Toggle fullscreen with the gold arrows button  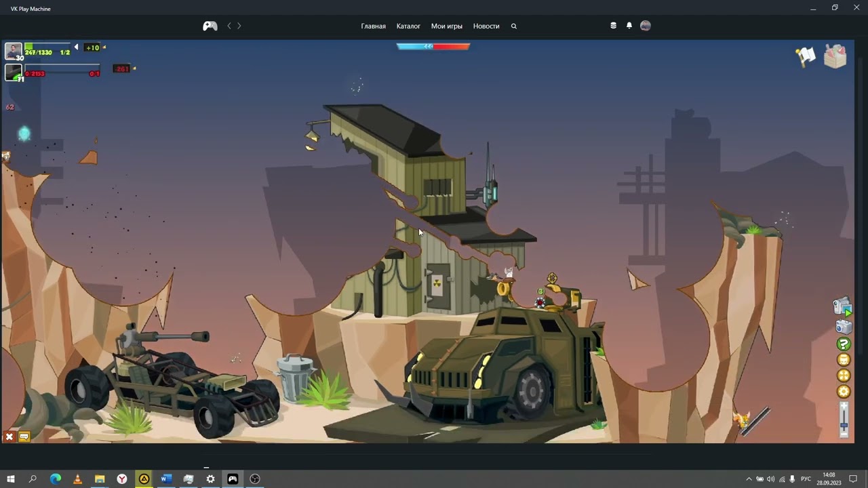844,375
